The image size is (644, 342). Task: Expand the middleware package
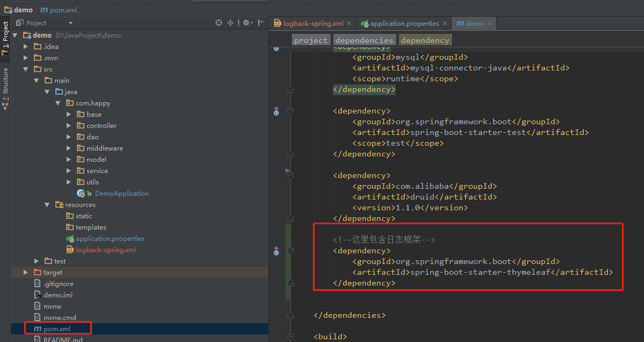tap(69, 148)
